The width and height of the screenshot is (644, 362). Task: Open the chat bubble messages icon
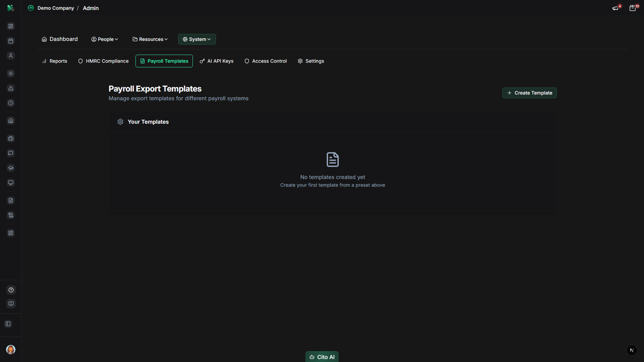tap(11, 153)
